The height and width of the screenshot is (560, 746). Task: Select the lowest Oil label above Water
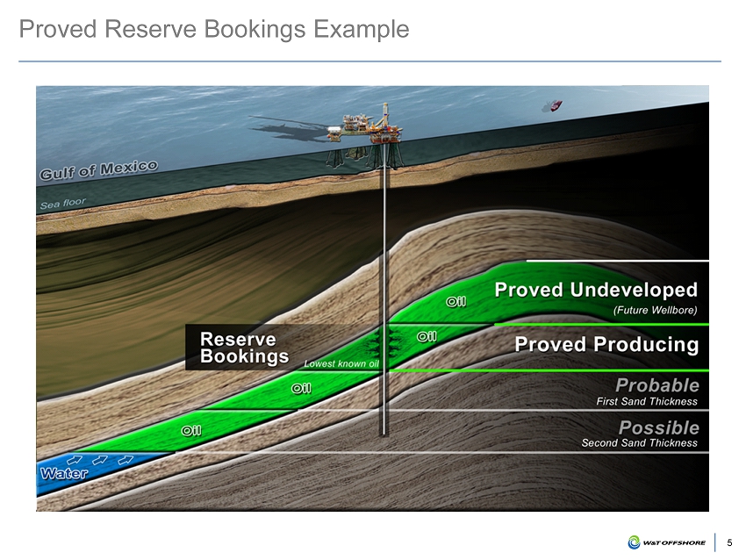192,430
